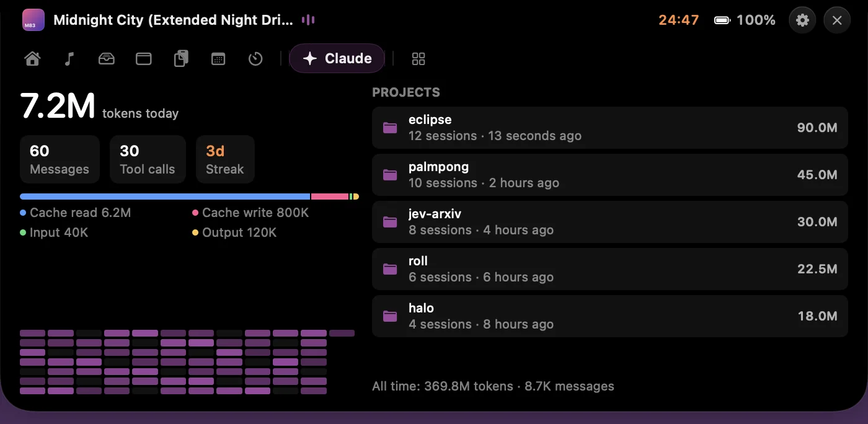Click the 60 Messages stat card
This screenshot has height=424, width=868.
(x=60, y=159)
